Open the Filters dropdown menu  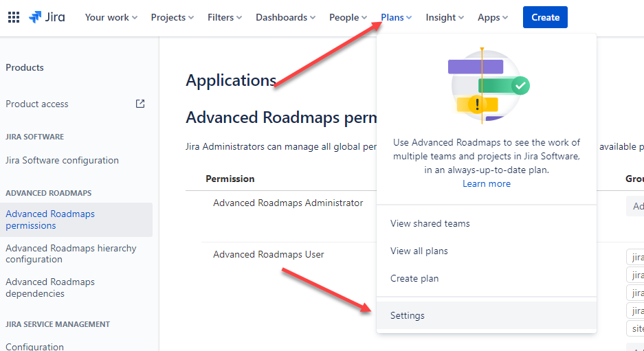[x=225, y=17]
